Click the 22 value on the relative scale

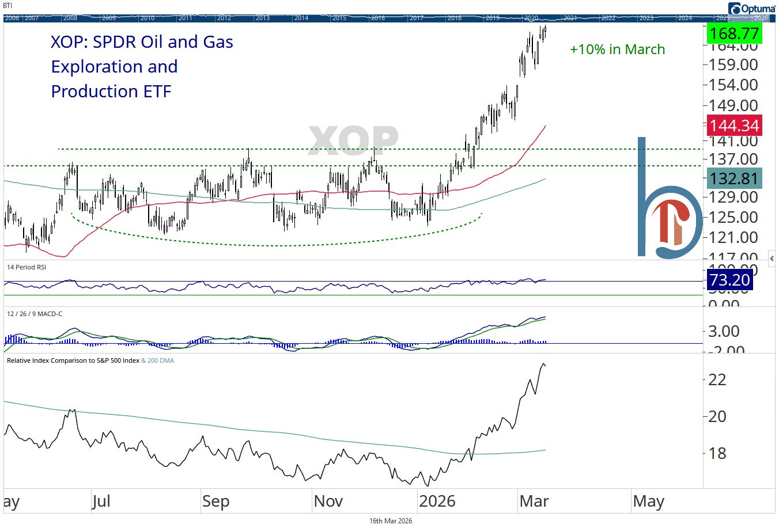point(717,379)
